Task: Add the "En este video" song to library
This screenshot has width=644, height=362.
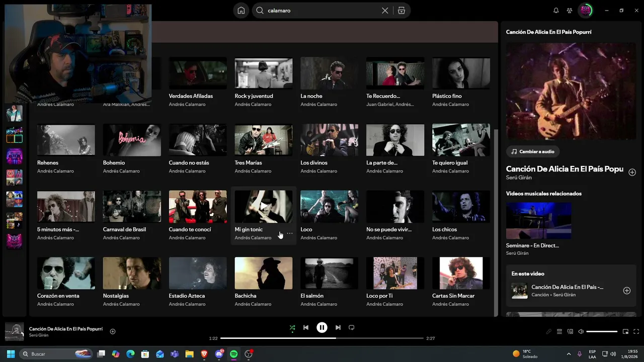Action: point(627,291)
